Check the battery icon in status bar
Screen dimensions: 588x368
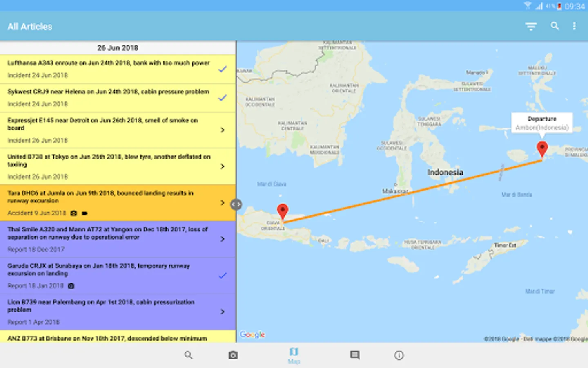[x=559, y=6]
